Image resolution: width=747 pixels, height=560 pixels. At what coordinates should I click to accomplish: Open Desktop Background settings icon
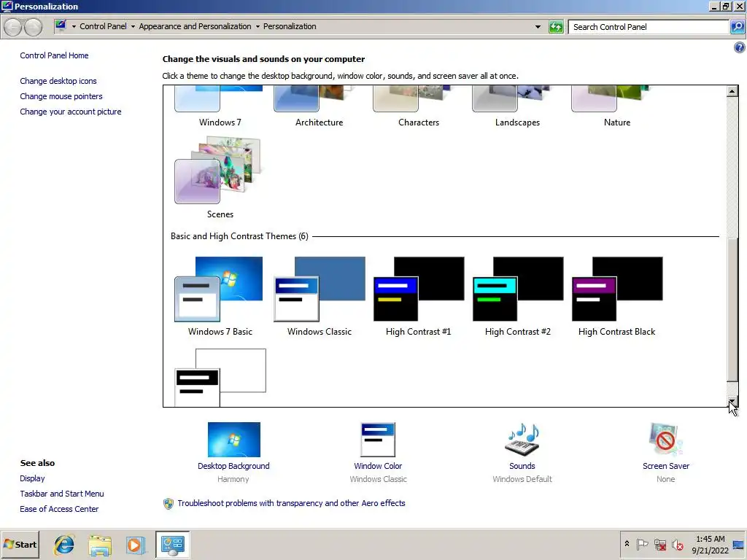(234, 440)
